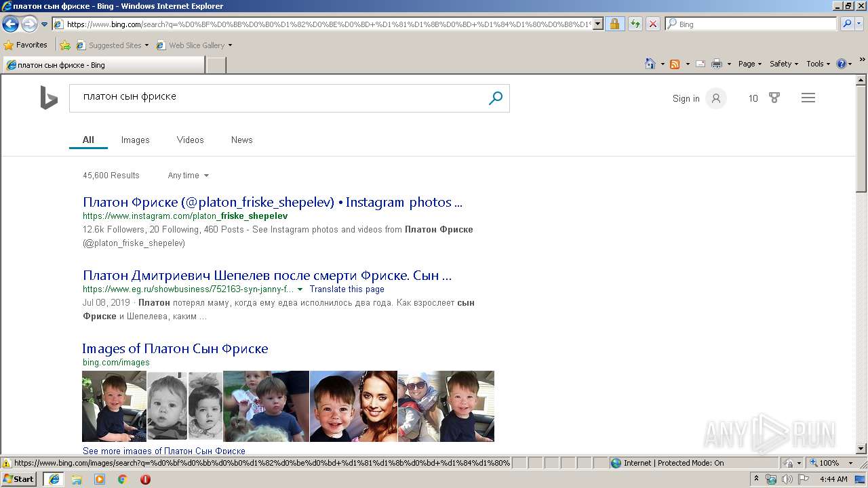Click the Bing logo
This screenshot has width=868, height=488.
[x=49, y=98]
